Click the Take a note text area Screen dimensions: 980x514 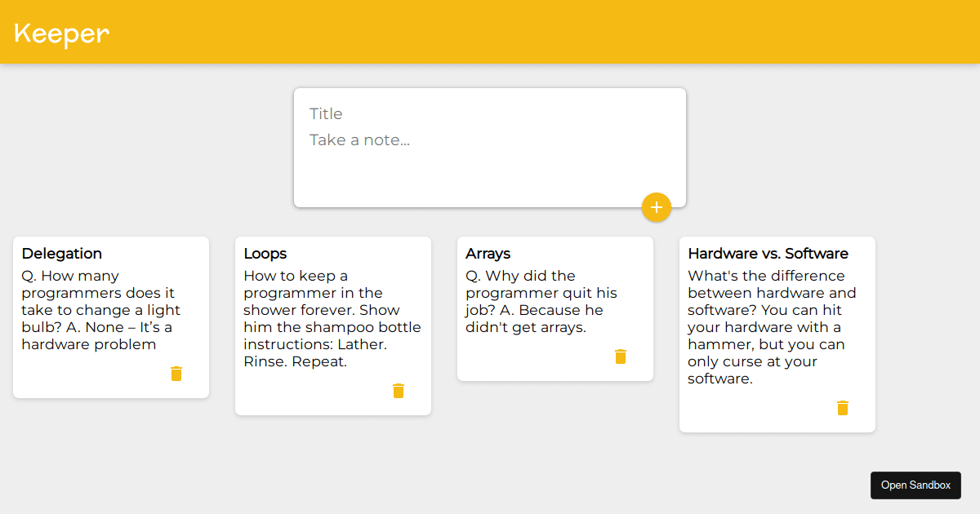[408, 140]
